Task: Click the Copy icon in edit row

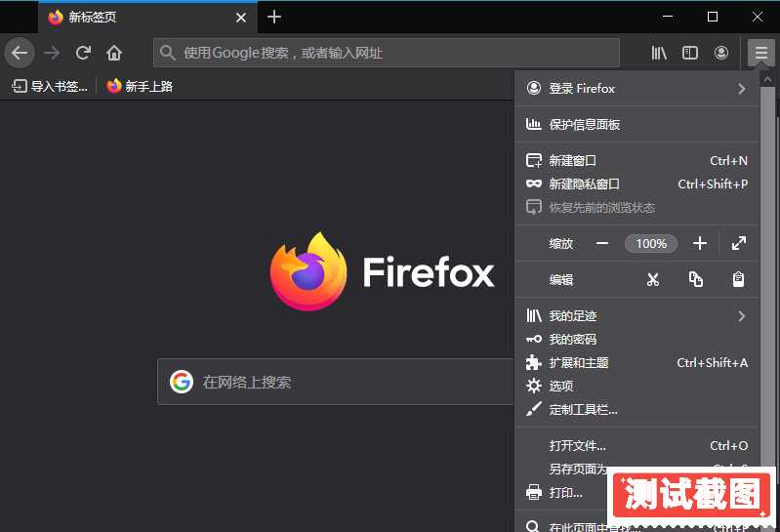Action: click(696, 280)
